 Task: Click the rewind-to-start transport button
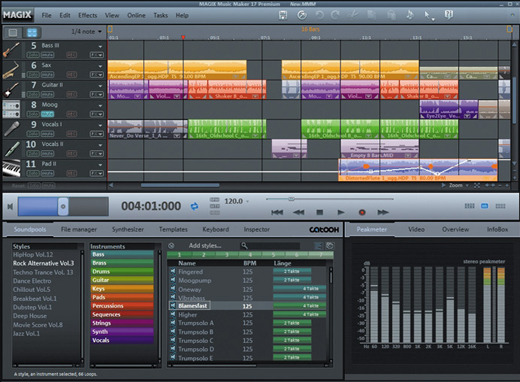[x=277, y=212]
